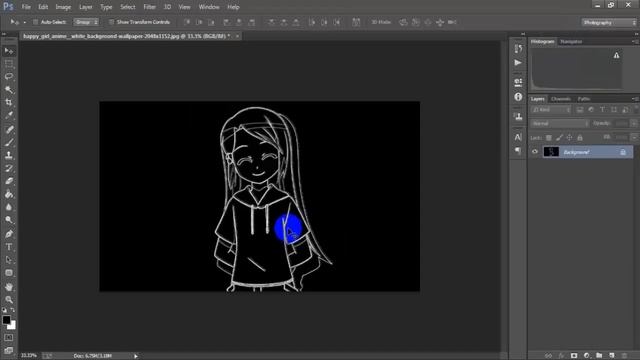Click the Background layer thumbnail
640x360 pixels.
(x=551, y=152)
